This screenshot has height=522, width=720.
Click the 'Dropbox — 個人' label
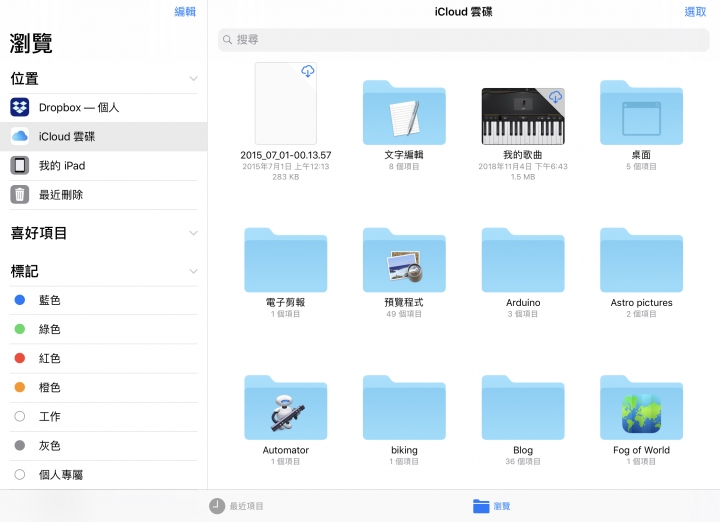(79, 107)
